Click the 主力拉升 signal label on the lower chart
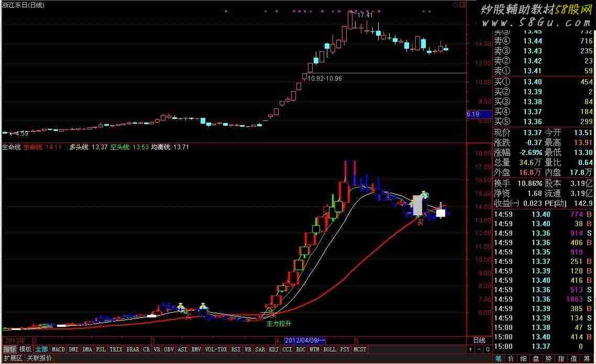The image size is (596, 364). point(279,324)
